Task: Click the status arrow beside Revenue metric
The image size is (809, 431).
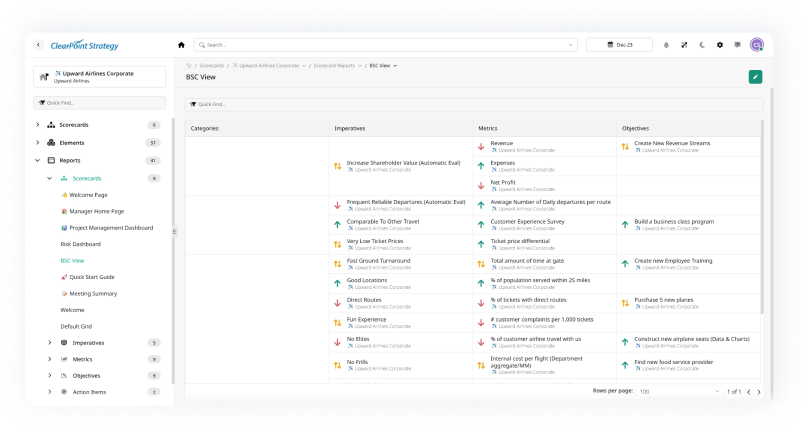Action: [481, 147]
